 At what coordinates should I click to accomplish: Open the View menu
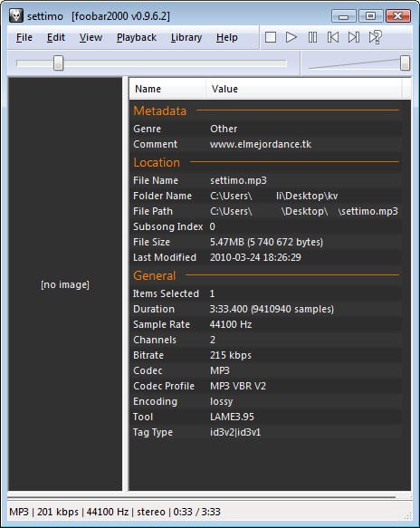click(x=91, y=37)
